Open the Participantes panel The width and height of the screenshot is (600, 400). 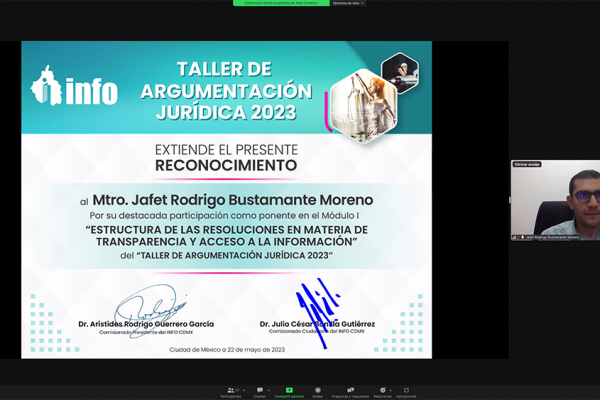pos(231,392)
